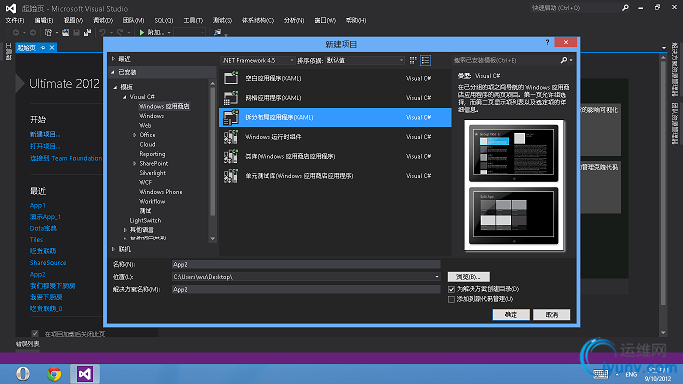This screenshot has width=683, height=384.
Task: Click the Navigate Forward toolbar icon
Action: (33, 32)
